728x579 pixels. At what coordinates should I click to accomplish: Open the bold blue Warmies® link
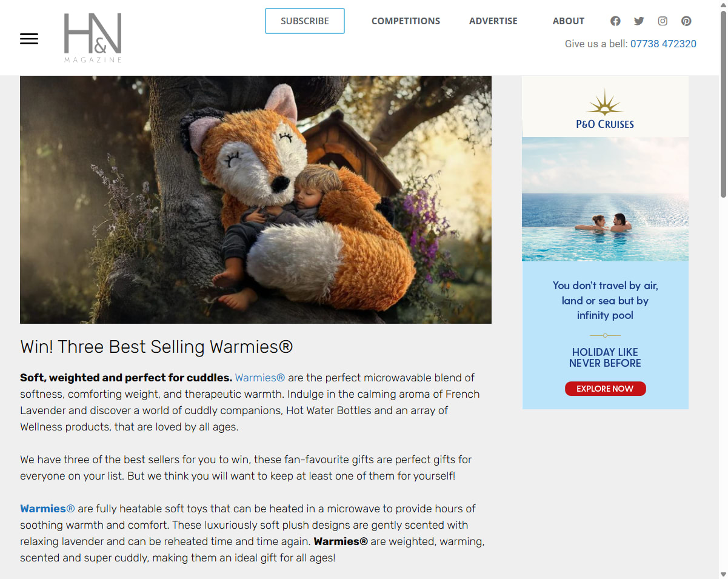(x=47, y=509)
